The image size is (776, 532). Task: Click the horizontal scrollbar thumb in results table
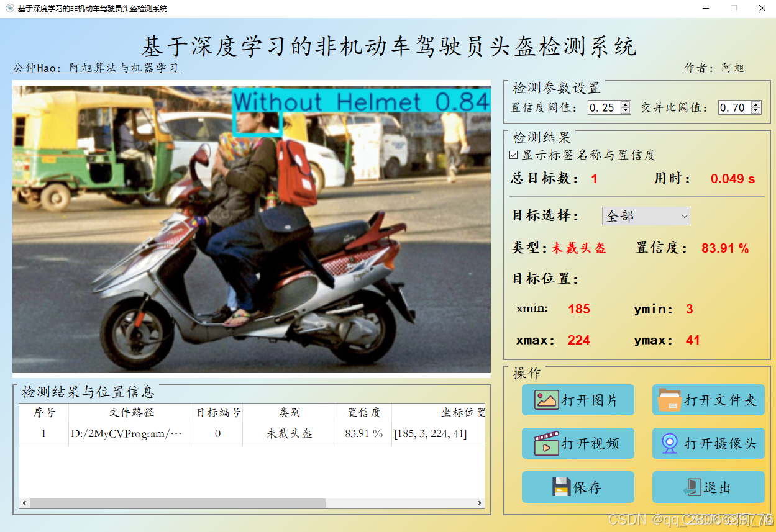(x=177, y=503)
